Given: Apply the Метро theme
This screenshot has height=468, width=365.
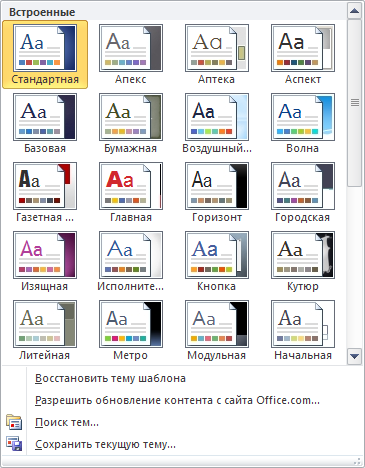Looking at the screenshot, I should point(131,331).
